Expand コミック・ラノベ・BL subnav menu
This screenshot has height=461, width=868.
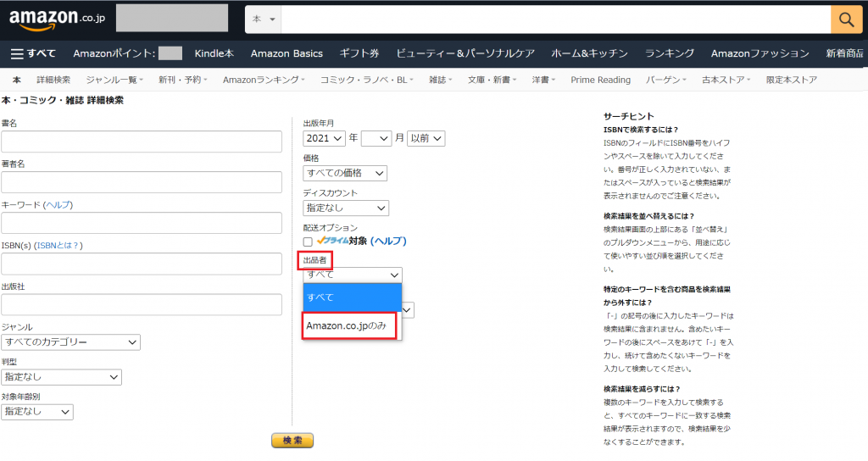(x=366, y=80)
